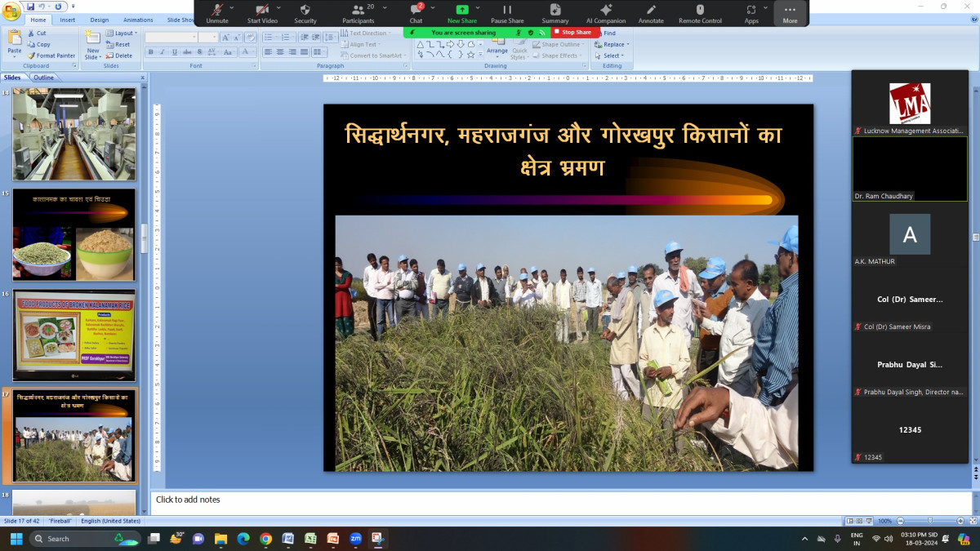The image size is (980, 551).
Task: Switch to the Home ribbon tab
Action: click(38, 20)
